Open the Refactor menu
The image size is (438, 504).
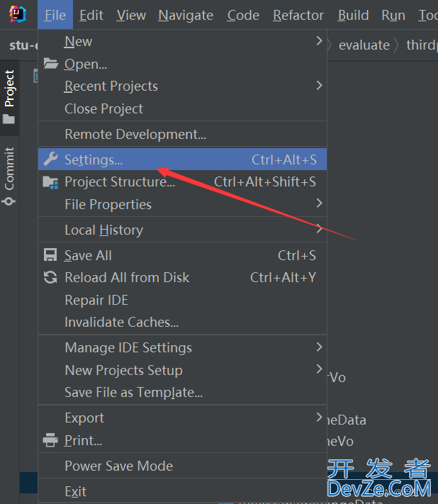[x=298, y=15]
